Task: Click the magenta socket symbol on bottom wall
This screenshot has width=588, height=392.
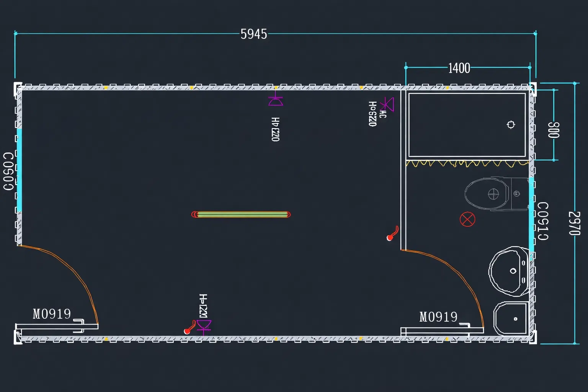Action: point(204,325)
